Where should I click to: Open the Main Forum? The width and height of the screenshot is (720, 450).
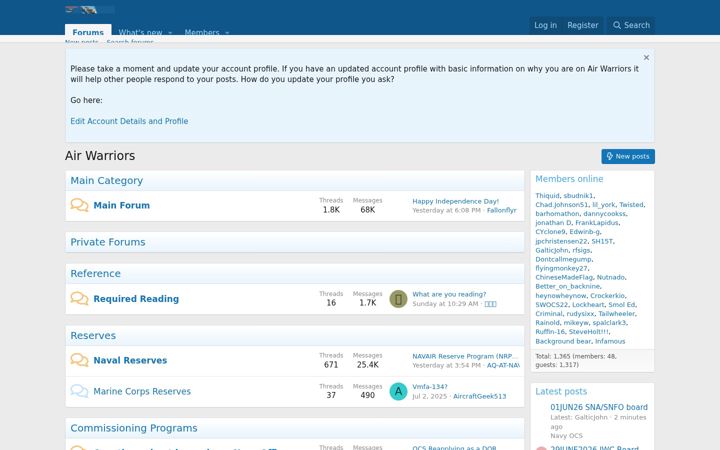(121, 205)
